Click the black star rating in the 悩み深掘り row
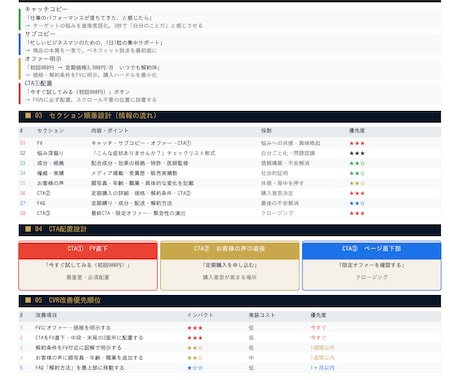 [x=357, y=153]
